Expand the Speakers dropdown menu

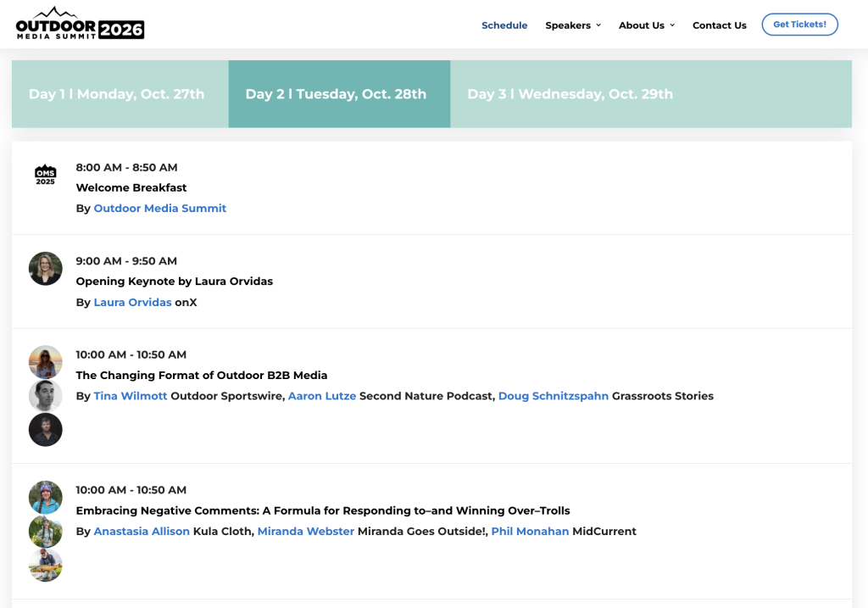[x=573, y=25]
